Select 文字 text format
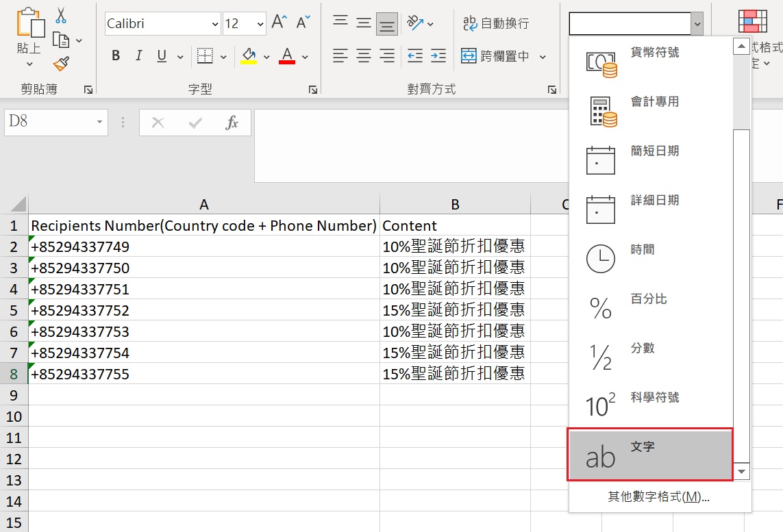The height and width of the screenshot is (532, 783). point(650,455)
